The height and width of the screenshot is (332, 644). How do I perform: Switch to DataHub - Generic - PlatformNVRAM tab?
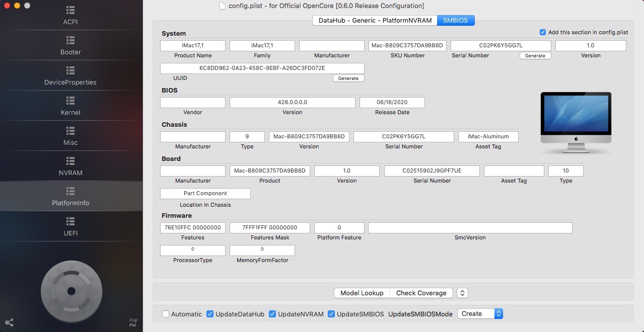375,21
